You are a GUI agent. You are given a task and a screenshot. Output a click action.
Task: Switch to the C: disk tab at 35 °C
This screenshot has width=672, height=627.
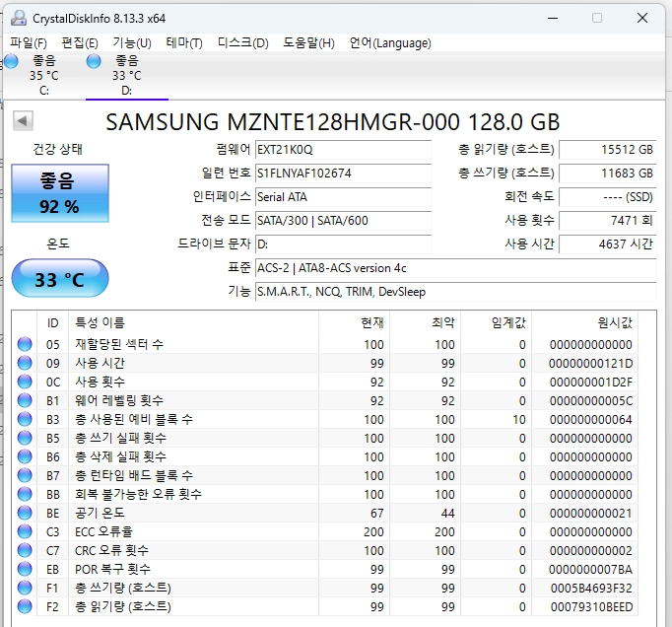pyautogui.click(x=44, y=76)
